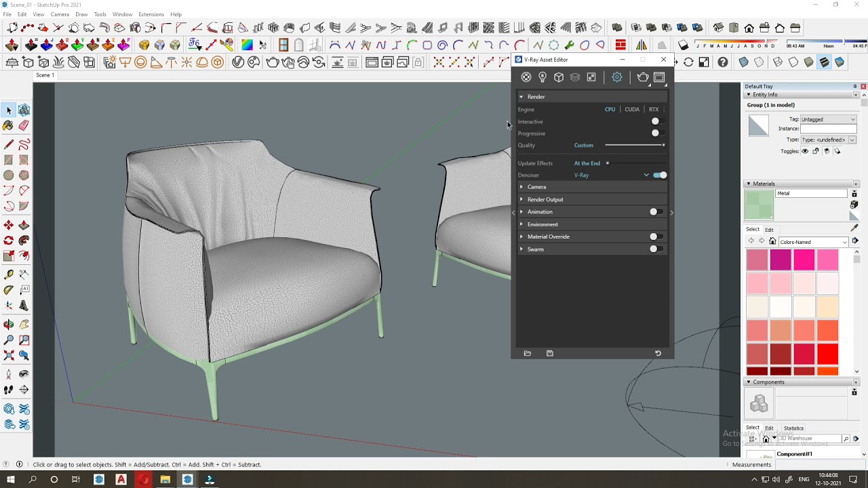Open the Draw menu

pos(81,14)
